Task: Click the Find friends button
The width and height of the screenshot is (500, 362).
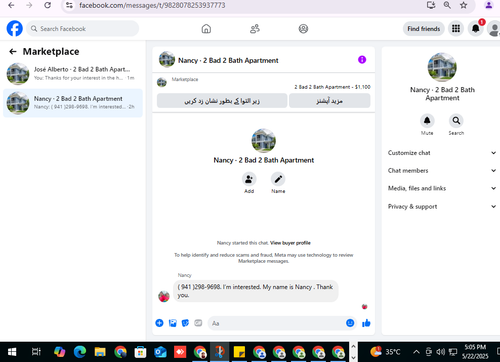Action: 423,29
